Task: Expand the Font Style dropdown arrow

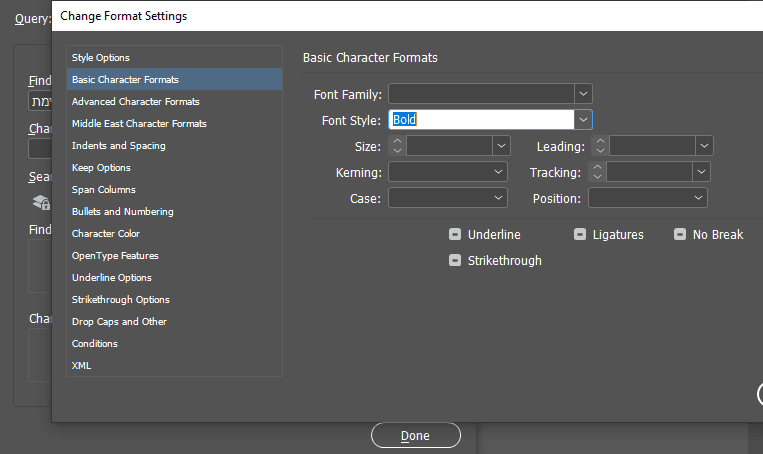Action: [584, 120]
